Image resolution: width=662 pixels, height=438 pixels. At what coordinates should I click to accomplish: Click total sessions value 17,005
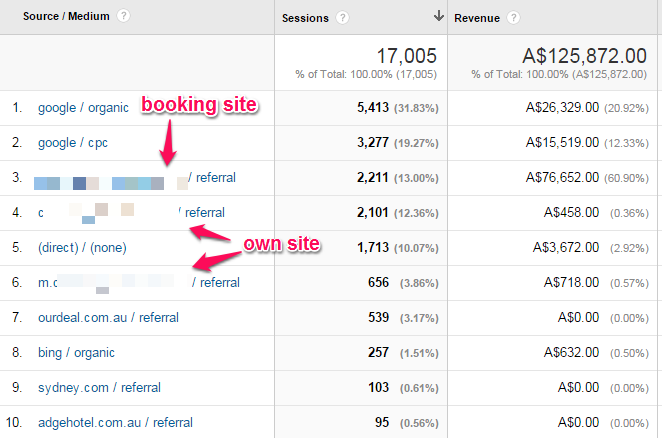pyautogui.click(x=406, y=57)
